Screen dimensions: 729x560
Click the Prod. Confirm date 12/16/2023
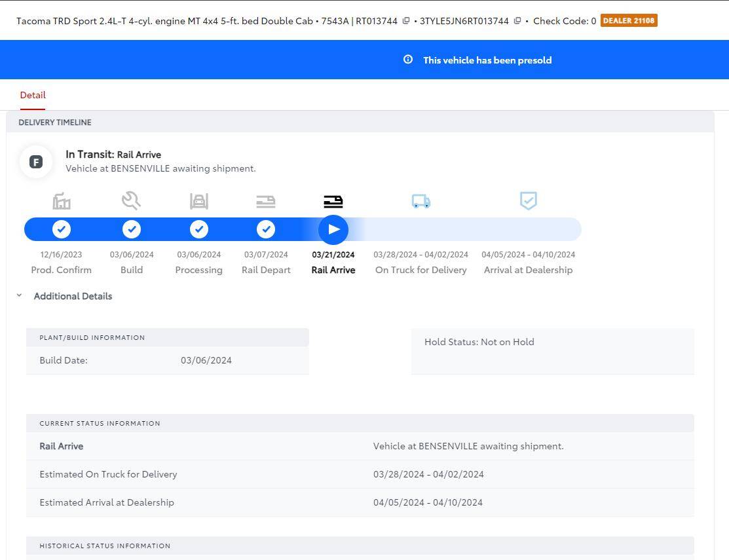point(62,255)
